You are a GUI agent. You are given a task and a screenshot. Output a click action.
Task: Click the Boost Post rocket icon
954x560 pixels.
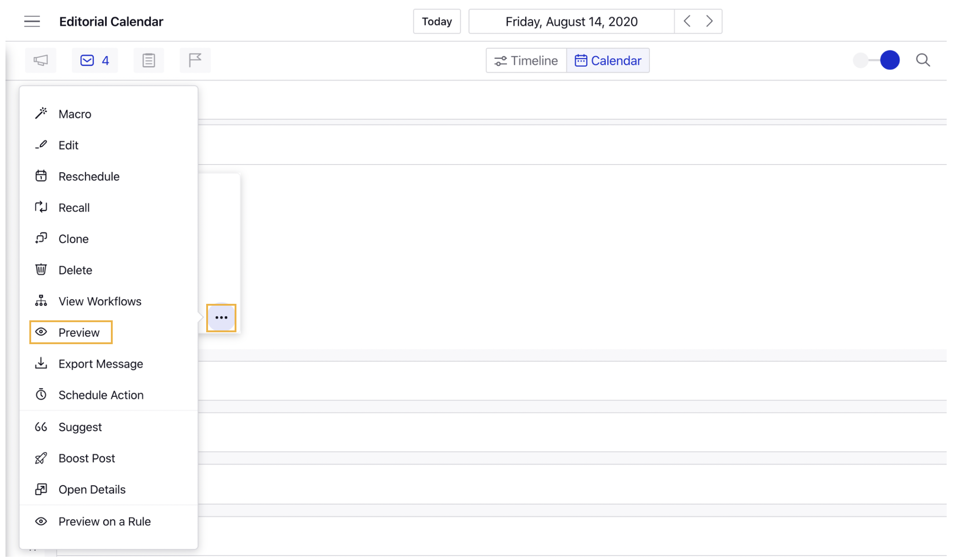41,458
